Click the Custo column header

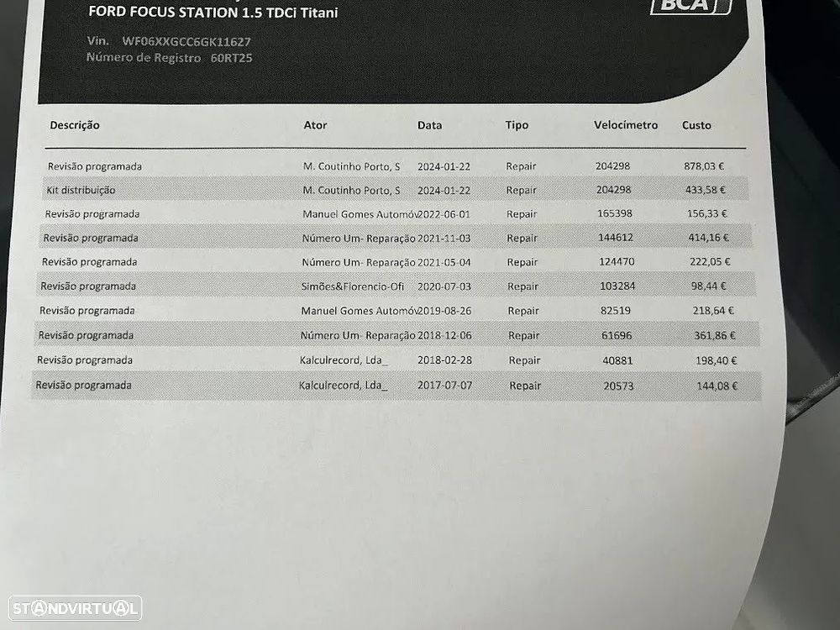tap(696, 125)
